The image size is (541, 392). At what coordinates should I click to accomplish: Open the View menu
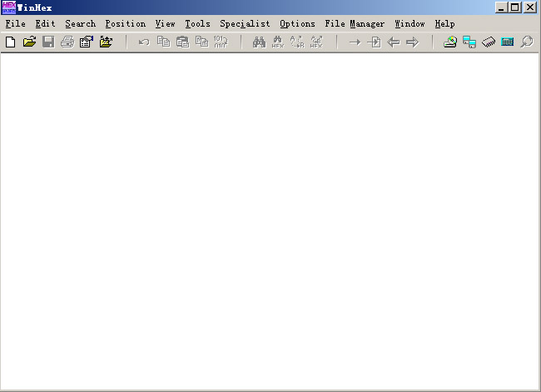166,24
